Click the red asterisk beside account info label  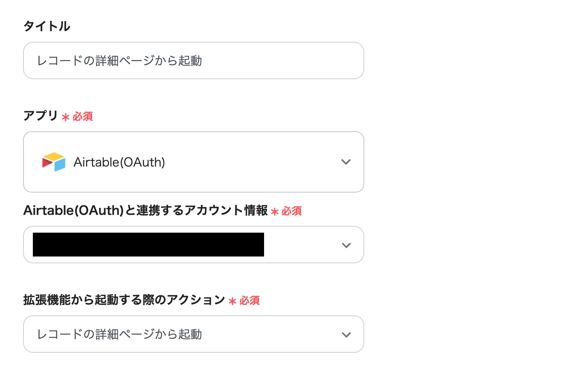click(275, 212)
